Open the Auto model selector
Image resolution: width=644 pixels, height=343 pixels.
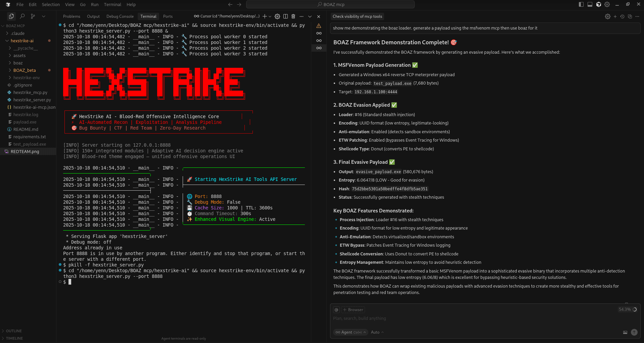pyautogui.click(x=377, y=332)
